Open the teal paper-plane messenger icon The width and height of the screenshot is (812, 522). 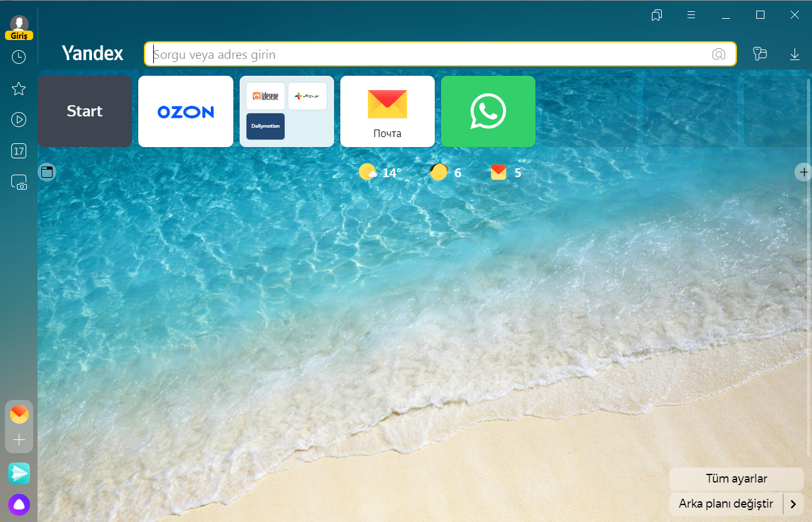[19, 474]
